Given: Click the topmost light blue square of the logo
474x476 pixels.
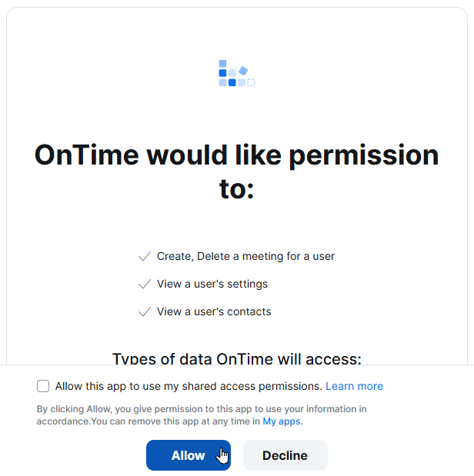Looking at the screenshot, I should pyautogui.click(x=222, y=64).
